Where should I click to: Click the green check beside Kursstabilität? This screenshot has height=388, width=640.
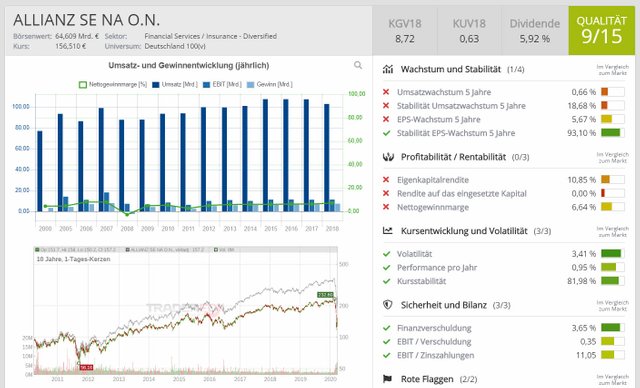click(x=386, y=281)
